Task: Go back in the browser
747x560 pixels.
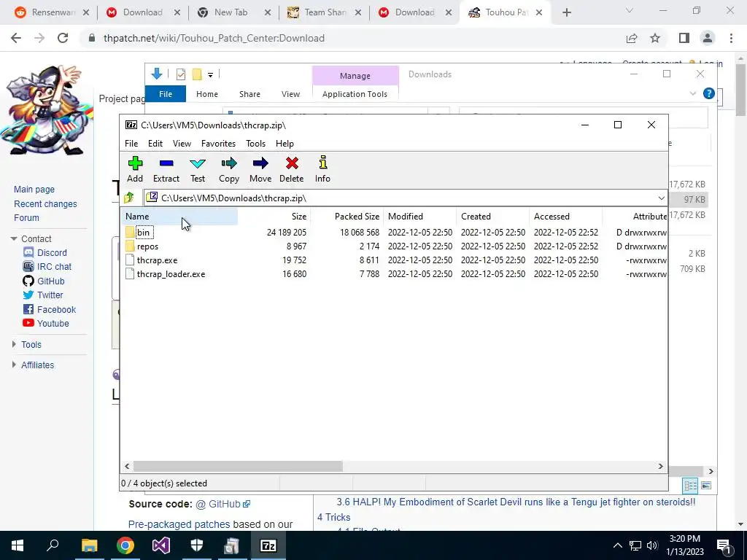Action: coord(16,38)
